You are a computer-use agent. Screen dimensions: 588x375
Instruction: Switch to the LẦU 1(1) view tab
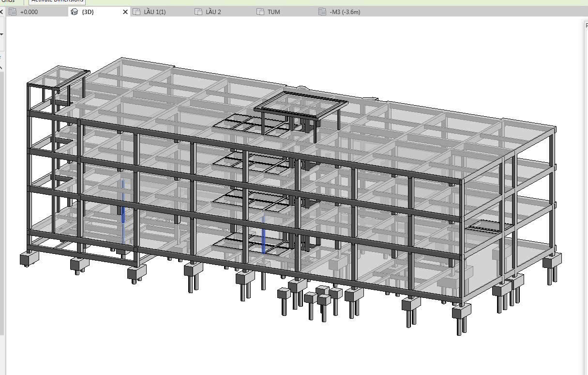pos(154,12)
